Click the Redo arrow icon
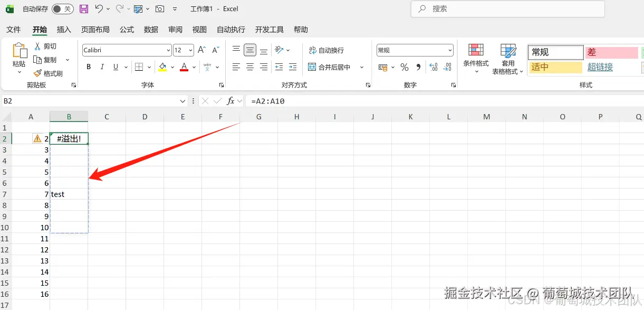This screenshot has height=310, width=644. [x=120, y=9]
